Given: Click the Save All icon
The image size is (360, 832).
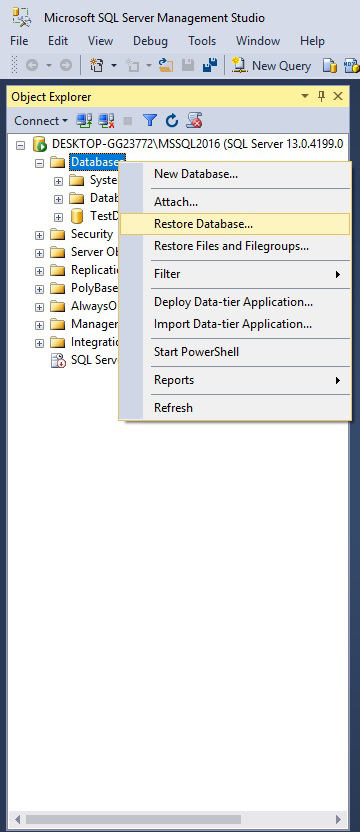Looking at the screenshot, I should pos(210,65).
